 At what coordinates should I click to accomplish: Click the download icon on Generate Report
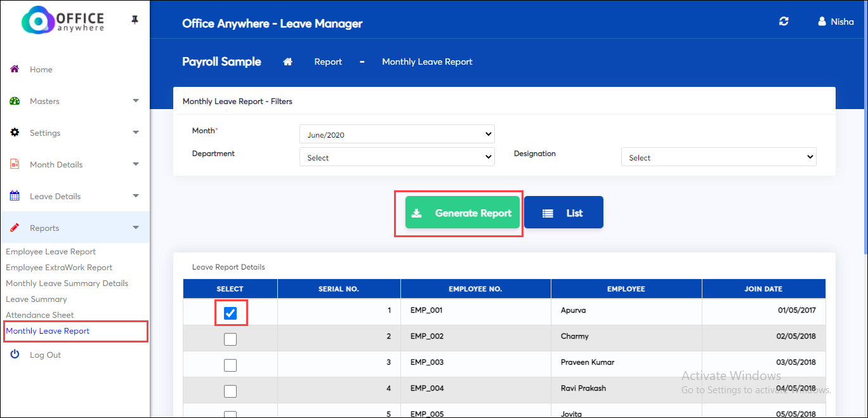pos(416,213)
